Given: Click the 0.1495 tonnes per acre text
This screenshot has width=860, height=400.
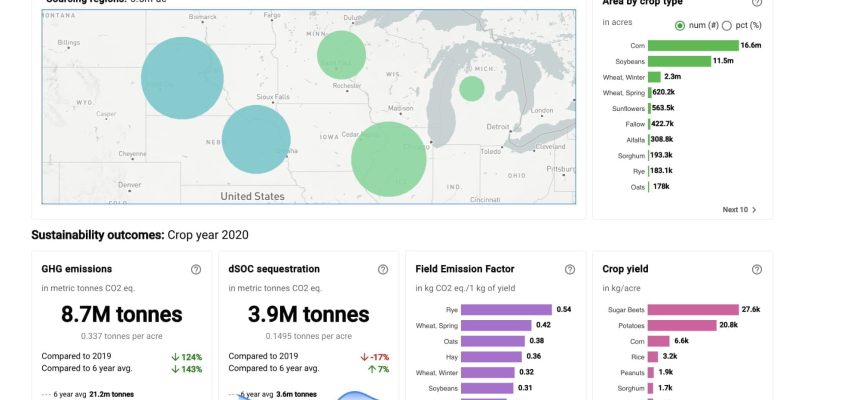Looking at the screenshot, I should (x=308, y=336).
